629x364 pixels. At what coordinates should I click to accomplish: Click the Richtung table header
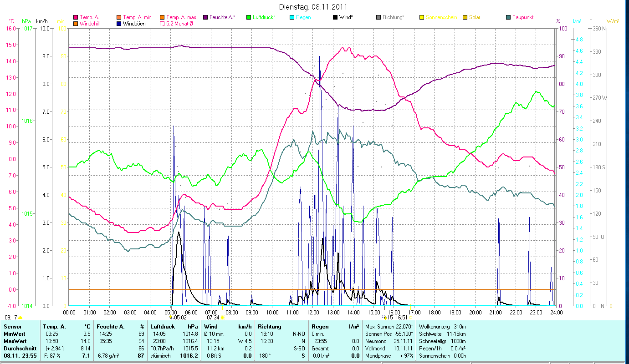pos(270,327)
